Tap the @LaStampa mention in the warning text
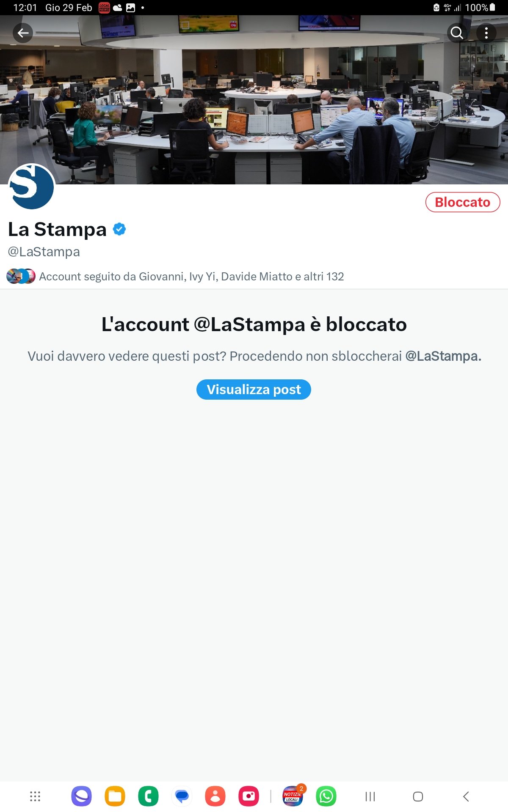Viewport: 508px width, 812px height. click(443, 356)
